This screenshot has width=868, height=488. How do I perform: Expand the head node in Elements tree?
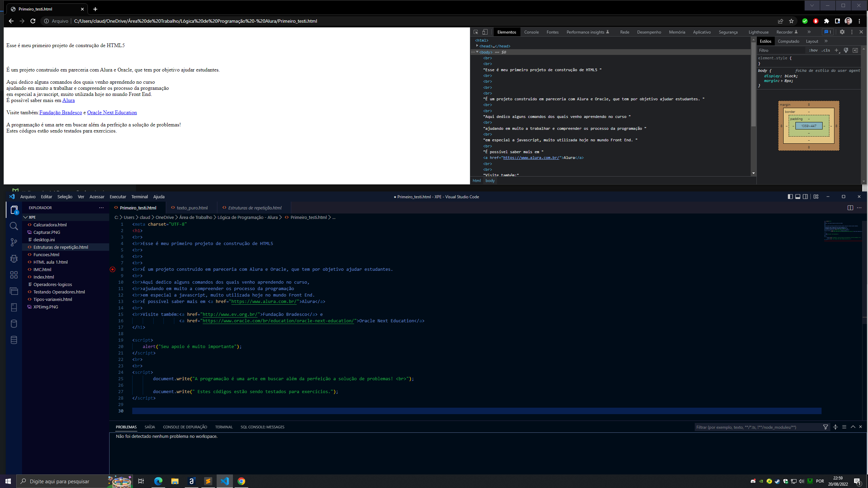click(477, 46)
